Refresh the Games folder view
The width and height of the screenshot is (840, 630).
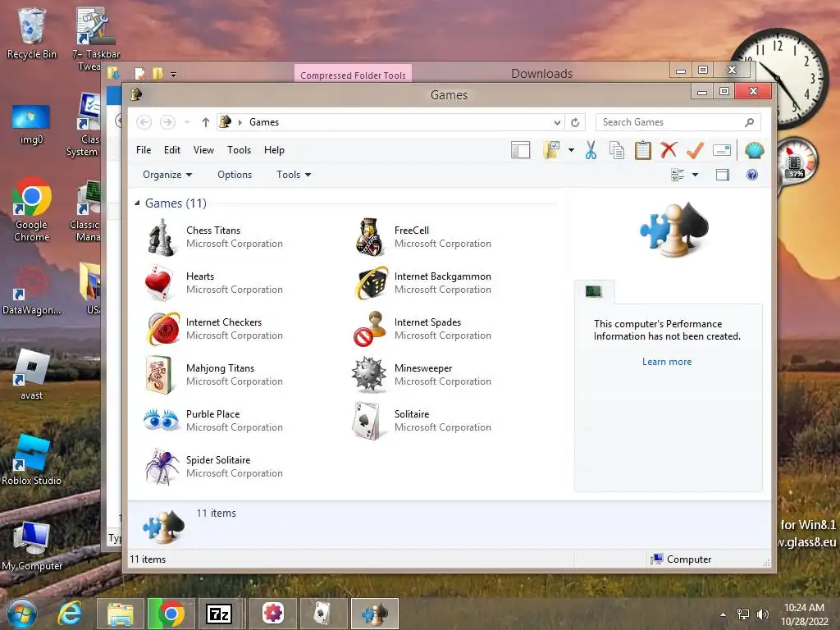(x=575, y=123)
